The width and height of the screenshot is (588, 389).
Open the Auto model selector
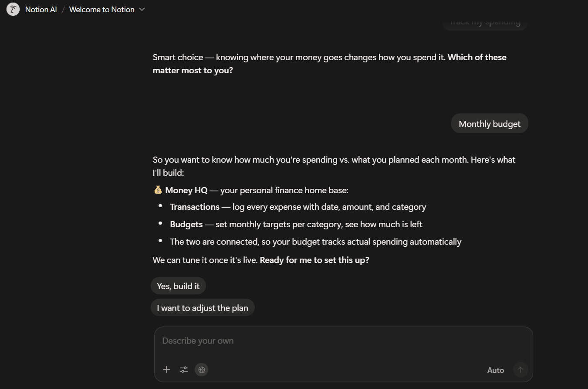pyautogui.click(x=496, y=370)
